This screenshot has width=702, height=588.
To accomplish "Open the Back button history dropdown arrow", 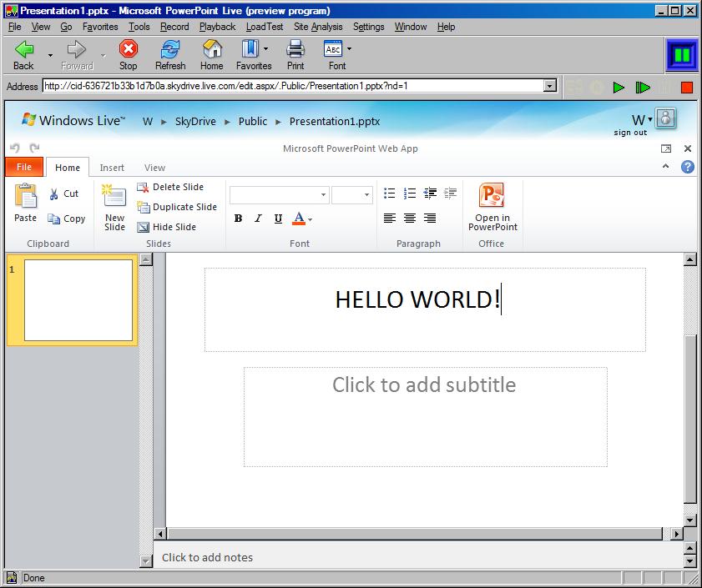I will tap(50, 55).
